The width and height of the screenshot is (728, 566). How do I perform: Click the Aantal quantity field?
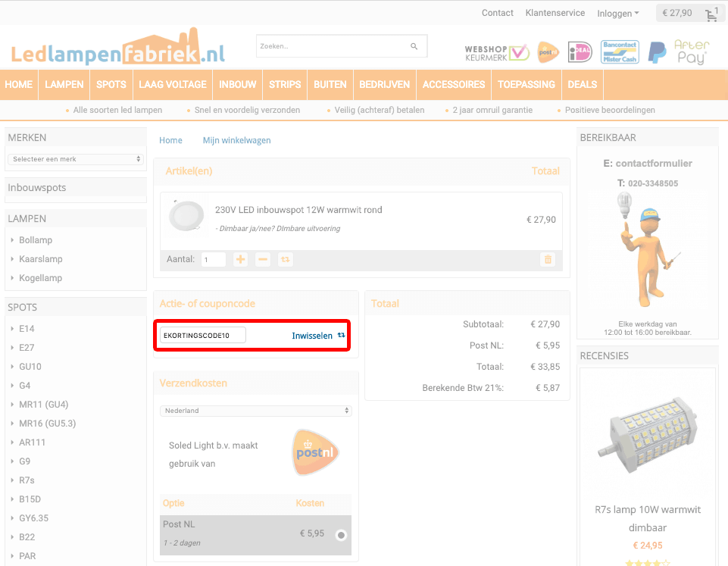tap(214, 260)
